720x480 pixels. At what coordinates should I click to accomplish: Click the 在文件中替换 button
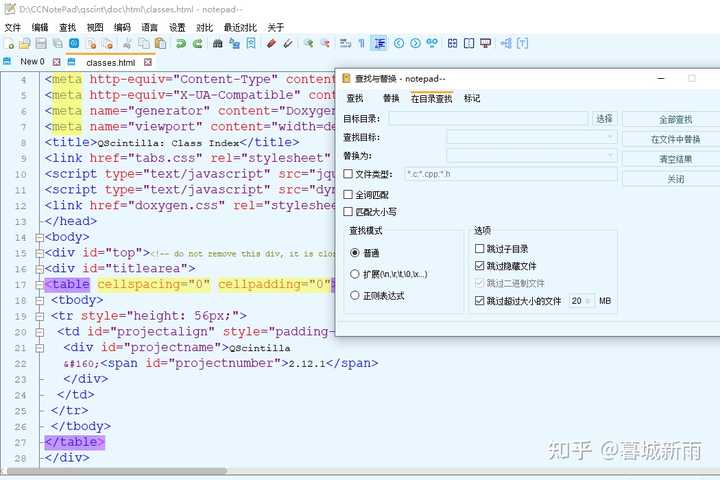[x=675, y=139]
